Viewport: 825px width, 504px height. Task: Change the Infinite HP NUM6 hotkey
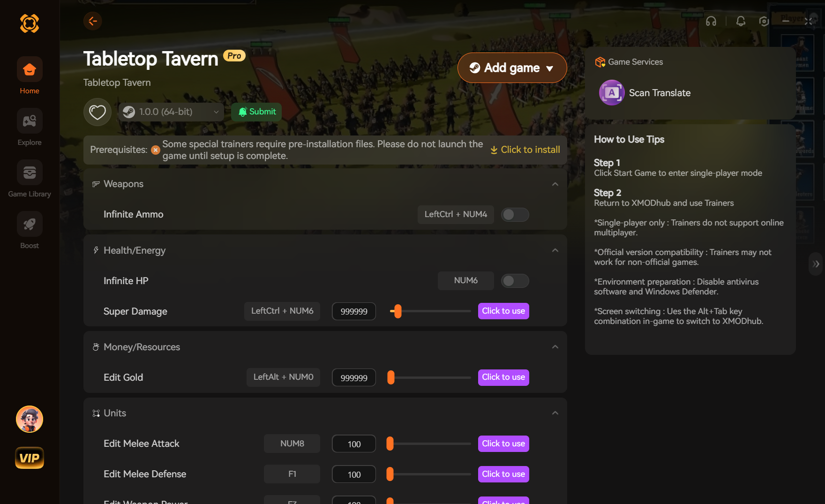[466, 281]
